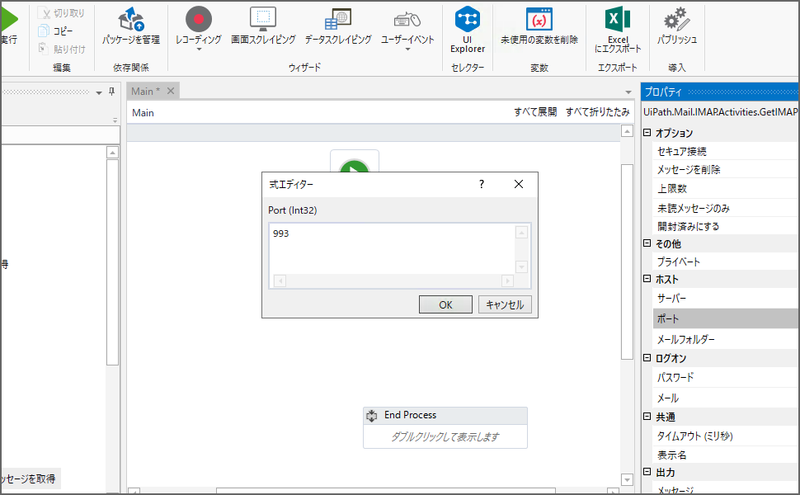Open Screen Scraping (画面スクレイピング) wizard
Viewport: 800px width, 495px height.
tap(263, 26)
